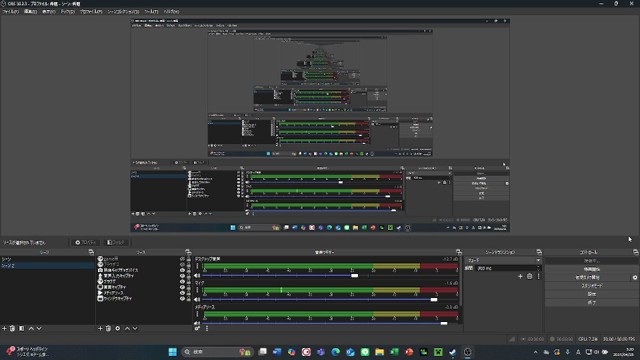Open the ファイル menu in the menu bar
The image size is (640, 360).
10,11
